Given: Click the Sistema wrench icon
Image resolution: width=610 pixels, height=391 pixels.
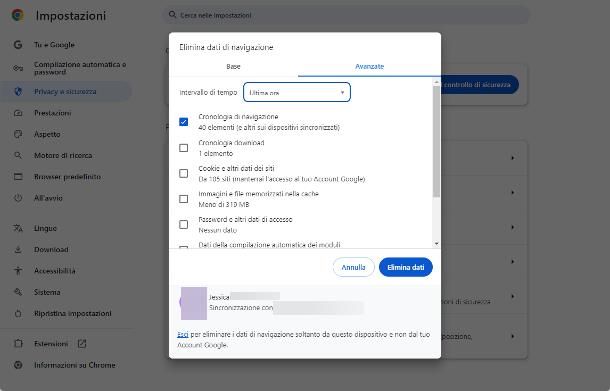Looking at the screenshot, I should (x=18, y=292).
